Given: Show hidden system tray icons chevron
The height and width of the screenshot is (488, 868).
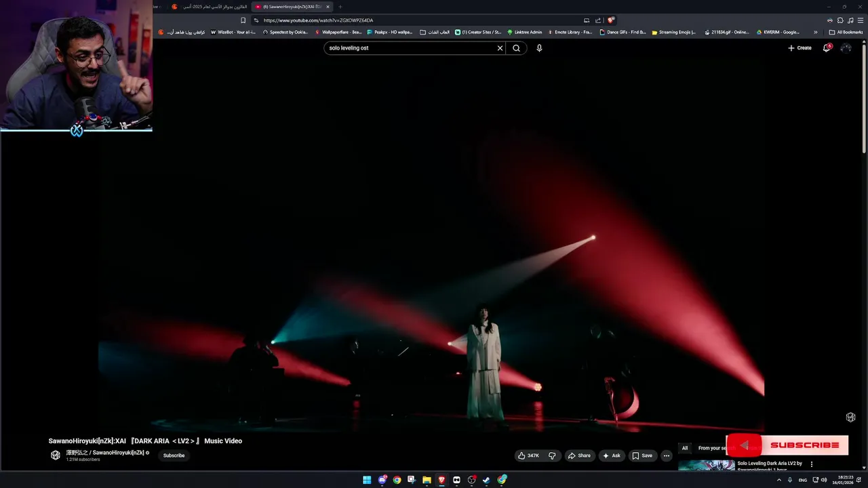Looking at the screenshot, I should coord(778,480).
